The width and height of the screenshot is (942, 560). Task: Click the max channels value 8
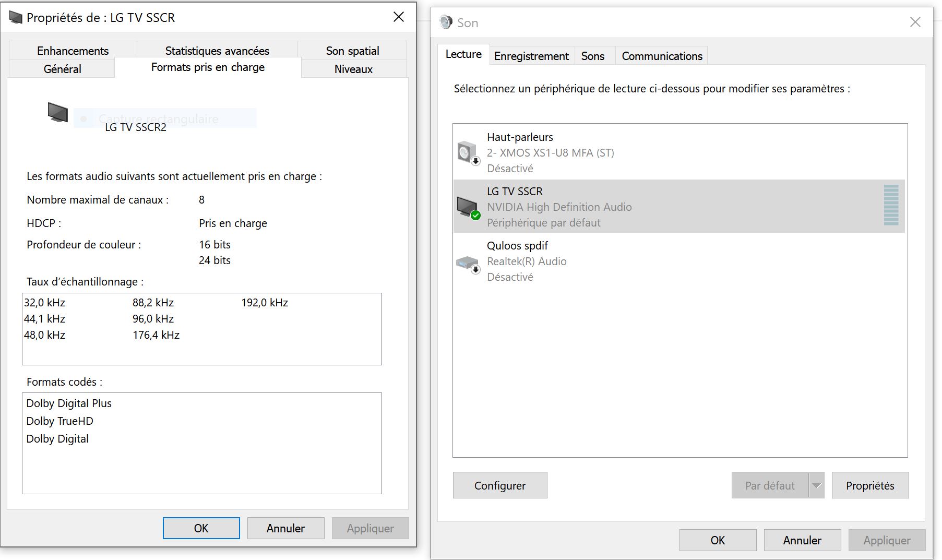coord(201,200)
